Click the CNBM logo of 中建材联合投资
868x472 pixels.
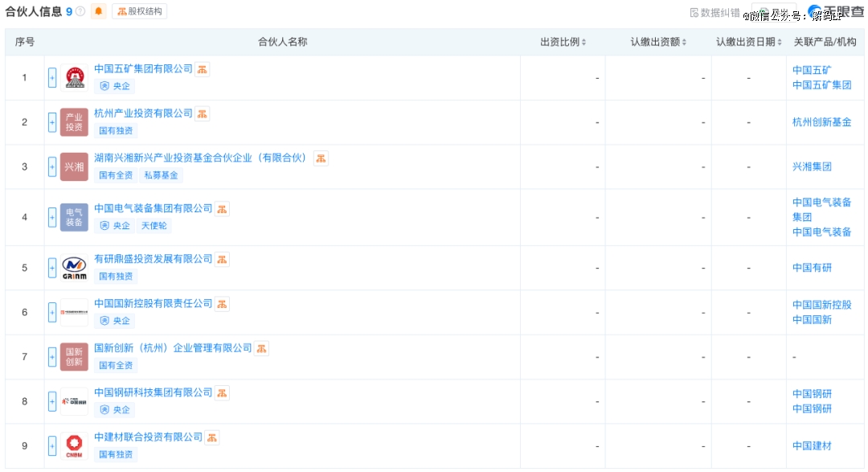[74, 446]
